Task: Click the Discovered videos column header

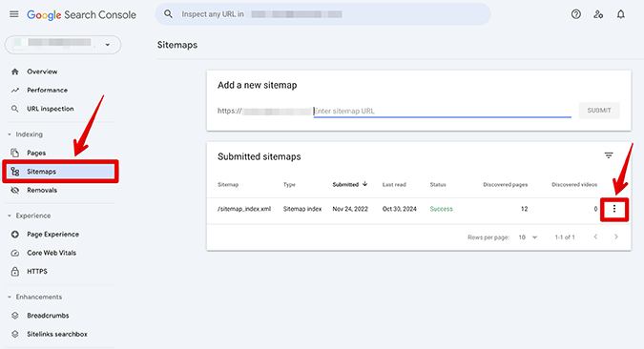Action: pyautogui.click(x=574, y=185)
